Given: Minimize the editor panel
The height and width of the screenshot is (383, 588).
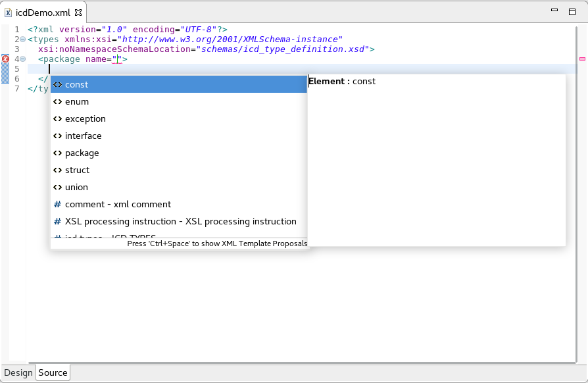Looking at the screenshot, I should click(x=554, y=11).
